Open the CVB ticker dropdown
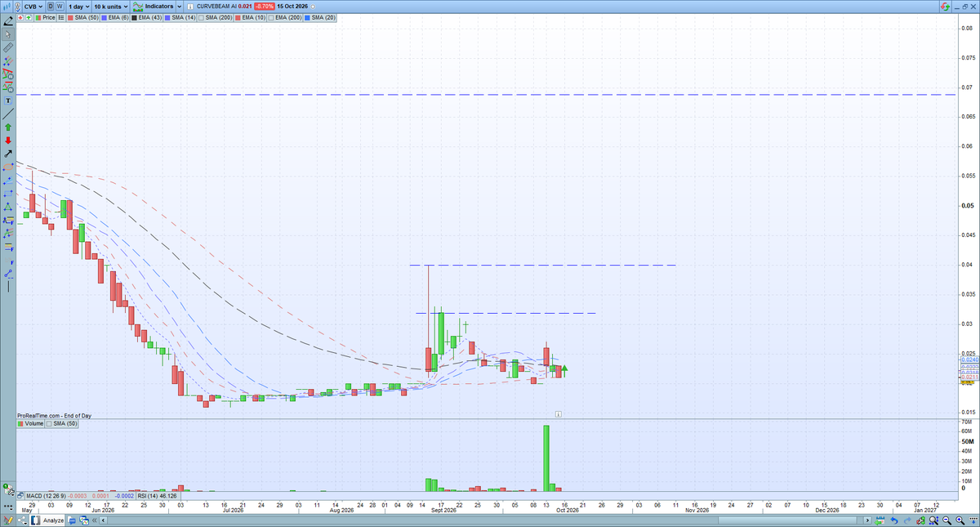 click(x=33, y=7)
